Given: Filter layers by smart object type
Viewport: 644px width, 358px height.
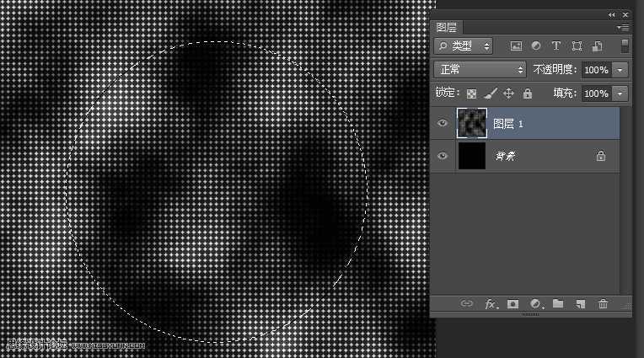Looking at the screenshot, I should pyautogui.click(x=597, y=46).
